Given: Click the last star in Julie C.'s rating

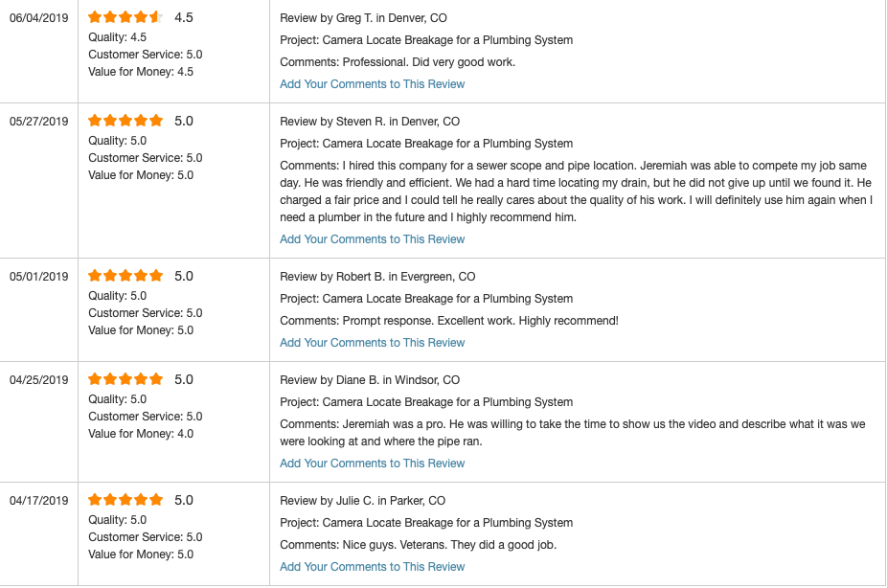Looking at the screenshot, I should 156,500.
